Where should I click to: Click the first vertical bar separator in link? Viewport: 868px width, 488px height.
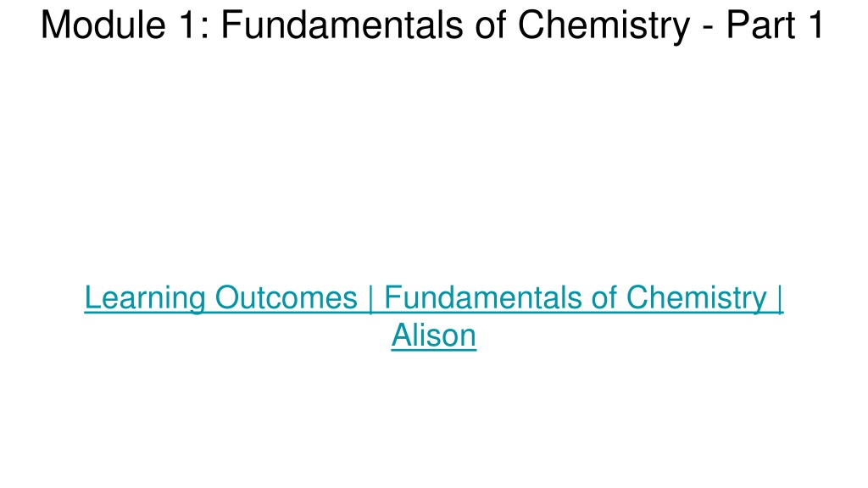[371, 299]
